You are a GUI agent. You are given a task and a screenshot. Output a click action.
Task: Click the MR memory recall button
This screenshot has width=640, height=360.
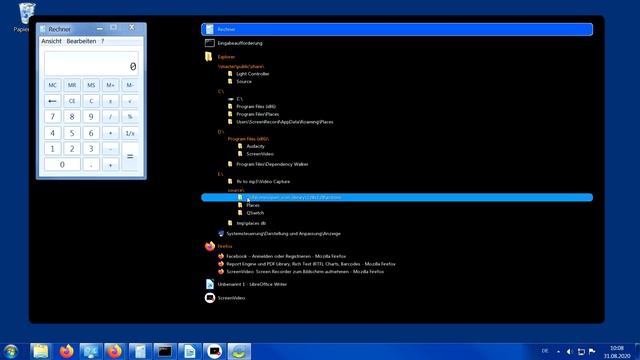click(72, 85)
